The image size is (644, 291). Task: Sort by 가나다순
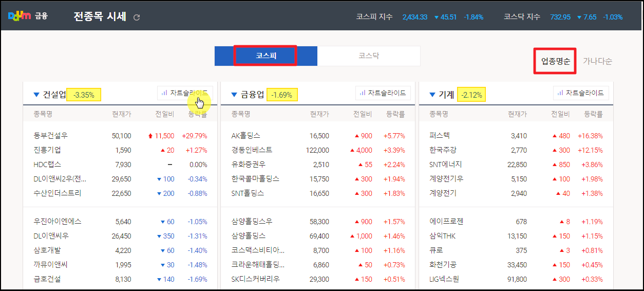598,61
